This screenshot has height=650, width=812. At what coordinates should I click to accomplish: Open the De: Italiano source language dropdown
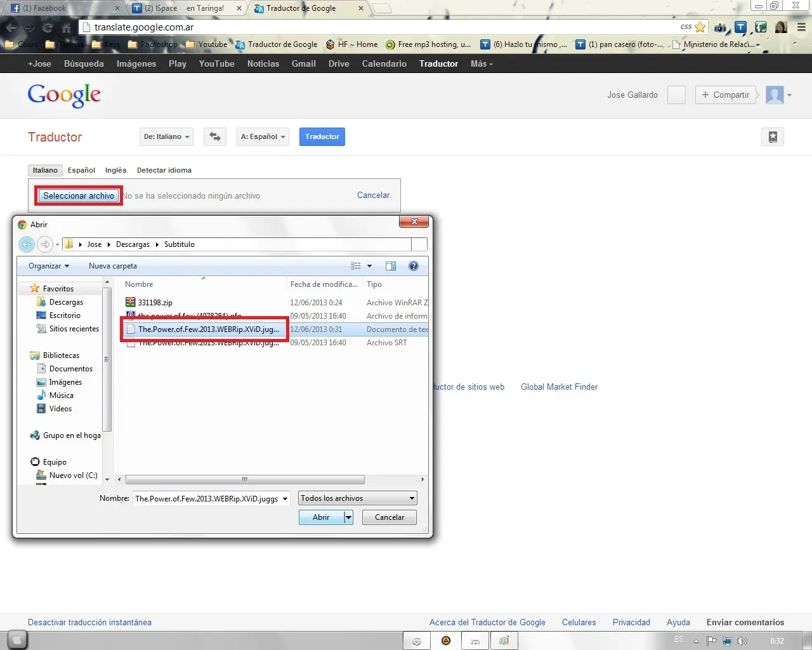click(166, 136)
